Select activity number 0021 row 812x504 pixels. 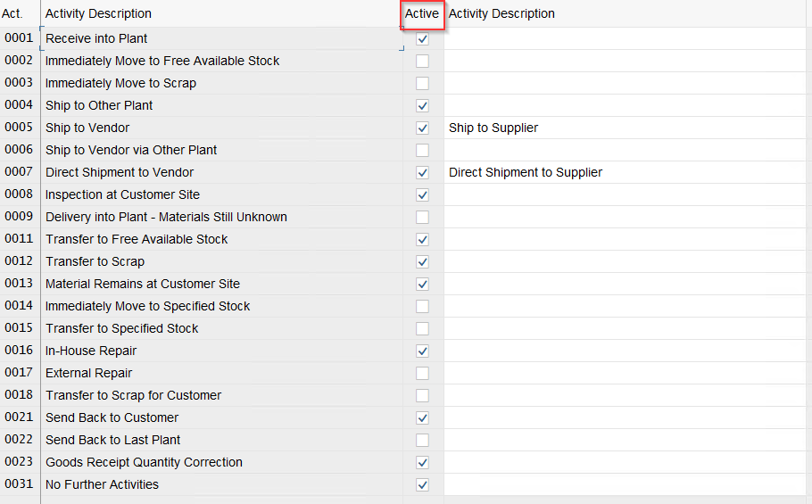pyautogui.click(x=18, y=417)
